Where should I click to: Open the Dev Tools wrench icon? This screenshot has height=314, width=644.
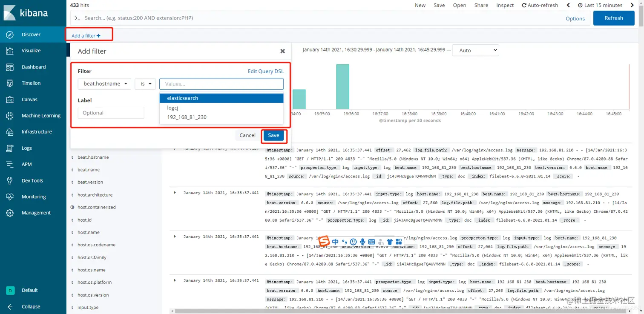10,180
